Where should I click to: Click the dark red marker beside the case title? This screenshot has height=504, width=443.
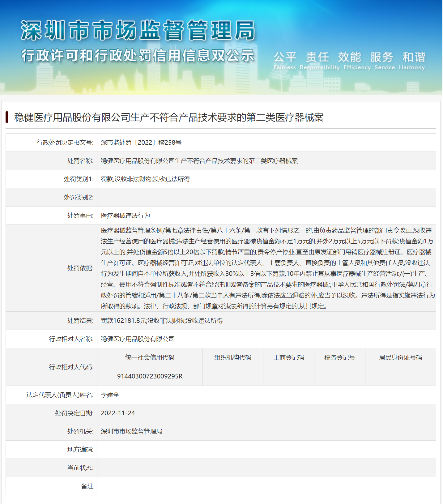(7, 117)
